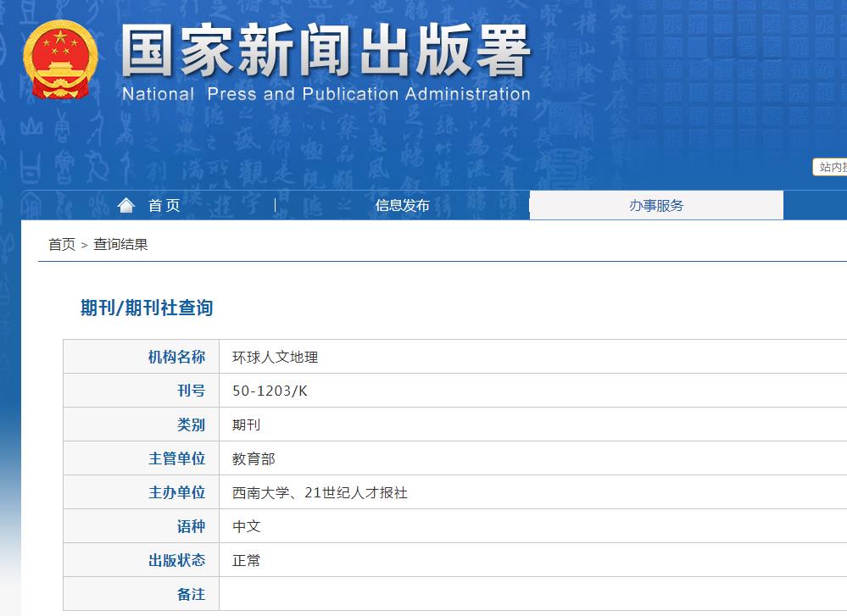This screenshot has height=616, width=847.
Task: Click the English National Press and Publication Administration subtitle
Action: tap(326, 94)
